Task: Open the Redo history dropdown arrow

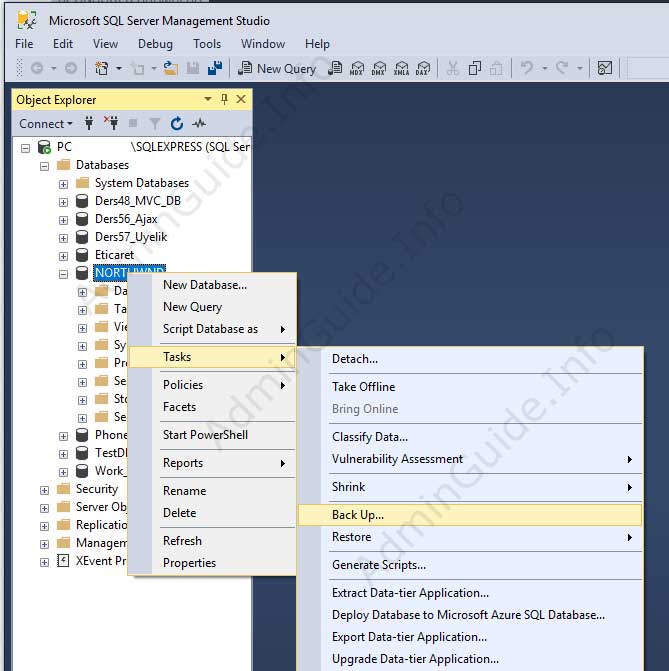Action: tap(580, 68)
